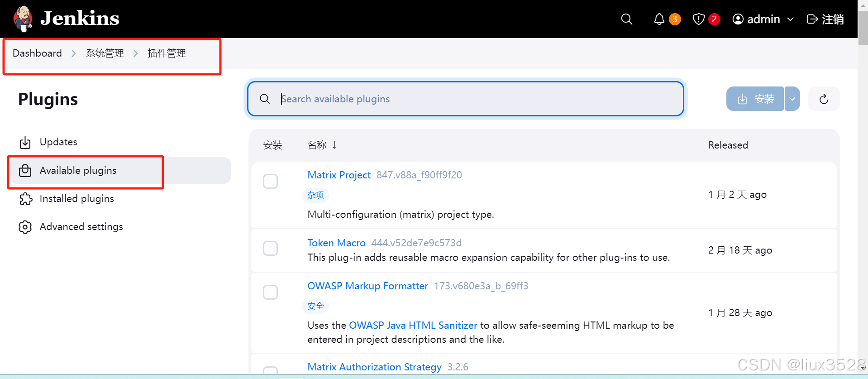The height and width of the screenshot is (379, 868).
Task: Open Matrix Authorization Strategy plugin link
Action: [x=374, y=367]
